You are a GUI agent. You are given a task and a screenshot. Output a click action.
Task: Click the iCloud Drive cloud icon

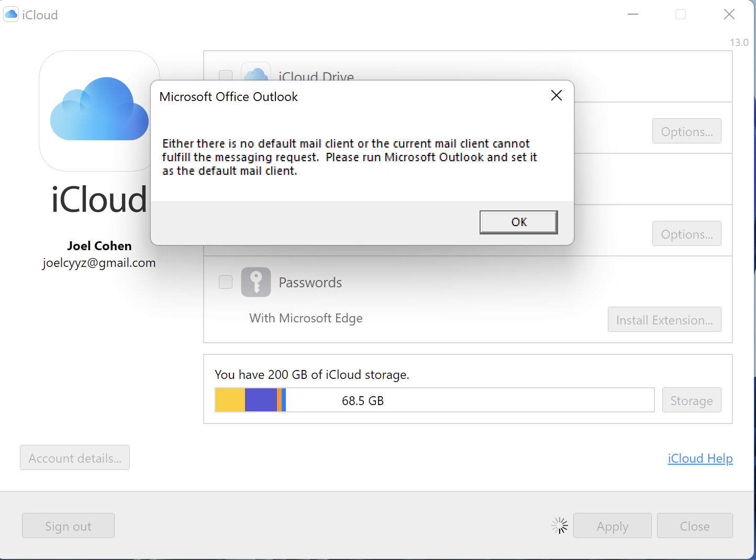click(256, 72)
